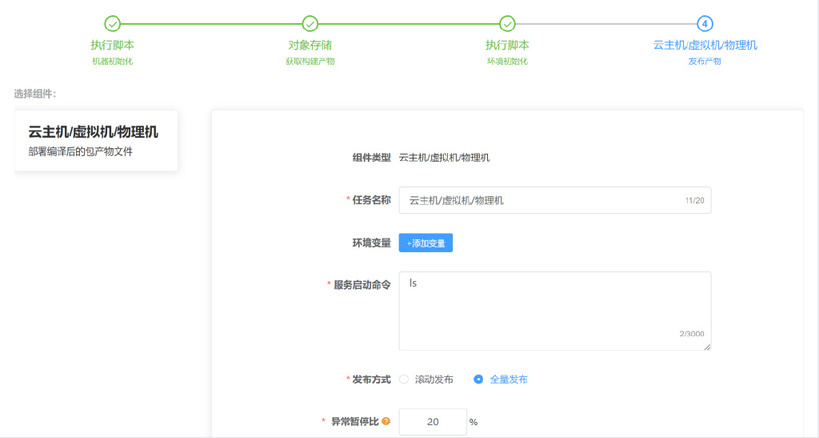Click the 部署编译后的包产物文件 description
The image size is (819, 438).
coord(80,151)
